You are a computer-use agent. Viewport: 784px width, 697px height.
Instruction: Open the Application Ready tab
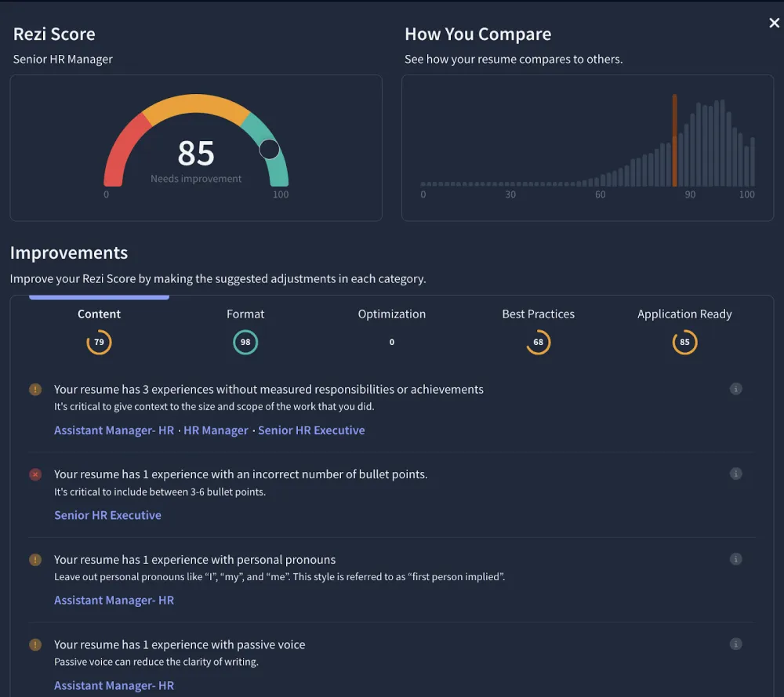click(684, 314)
